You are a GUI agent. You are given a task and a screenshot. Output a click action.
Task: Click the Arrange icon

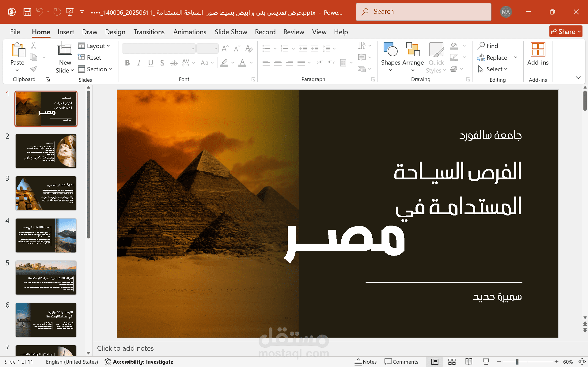(x=413, y=57)
